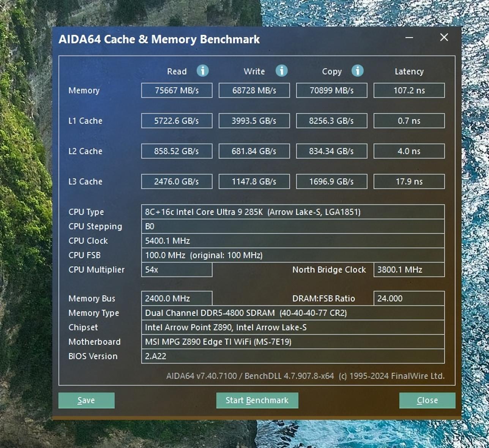This screenshot has width=489, height=448.
Task: Click the Write info icon
Action: [x=281, y=71]
